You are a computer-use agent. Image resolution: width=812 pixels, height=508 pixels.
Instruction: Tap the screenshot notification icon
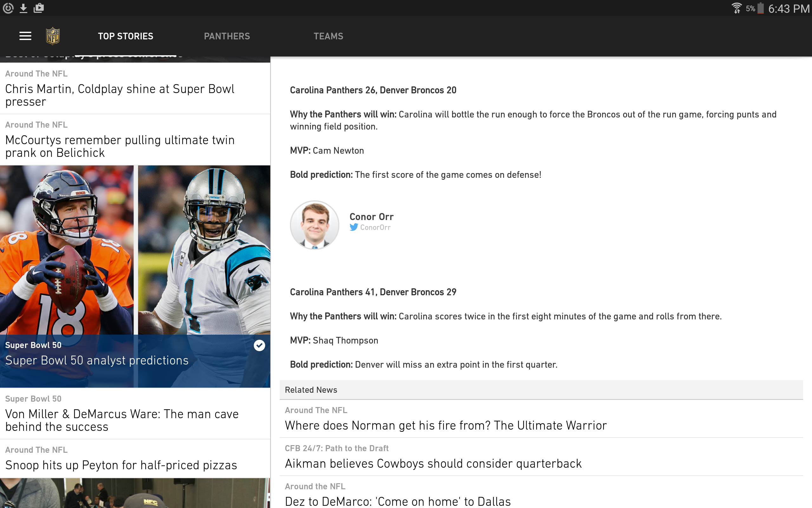pos(39,8)
